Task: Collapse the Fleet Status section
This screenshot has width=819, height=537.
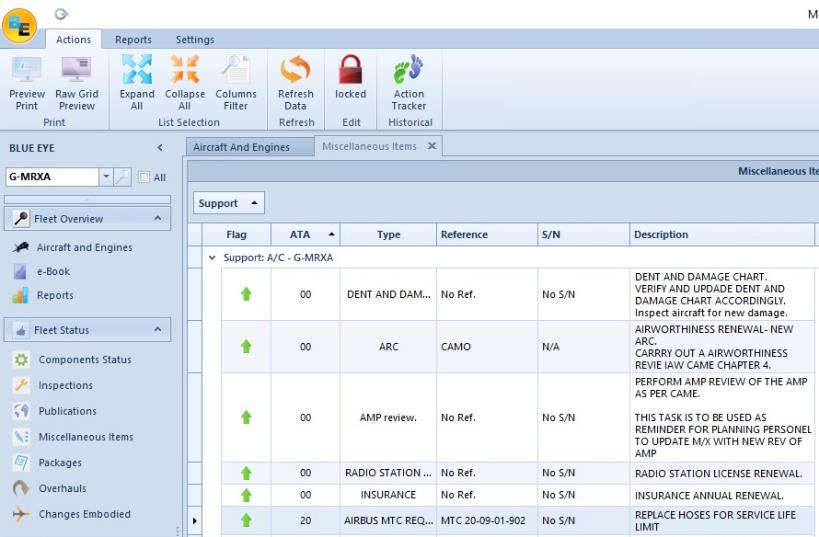Action: click(x=157, y=330)
